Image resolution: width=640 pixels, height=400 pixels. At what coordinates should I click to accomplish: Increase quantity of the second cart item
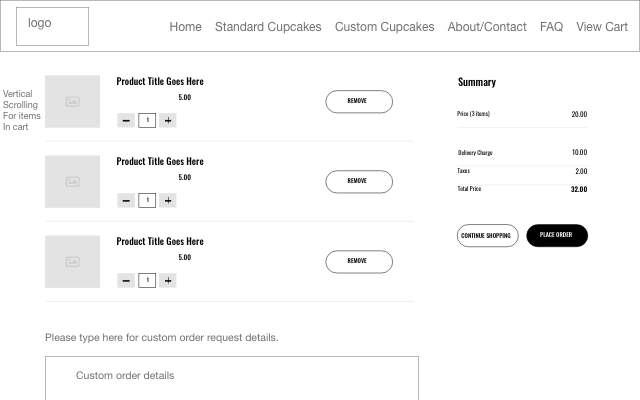(x=168, y=200)
